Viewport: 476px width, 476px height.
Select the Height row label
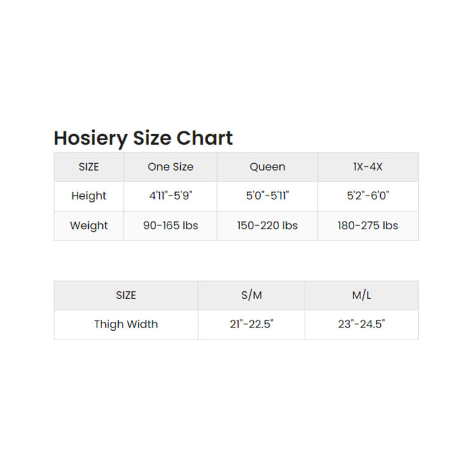coord(89,196)
